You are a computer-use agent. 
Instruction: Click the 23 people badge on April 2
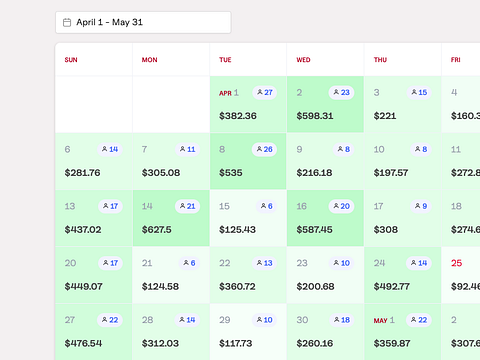pyautogui.click(x=341, y=92)
